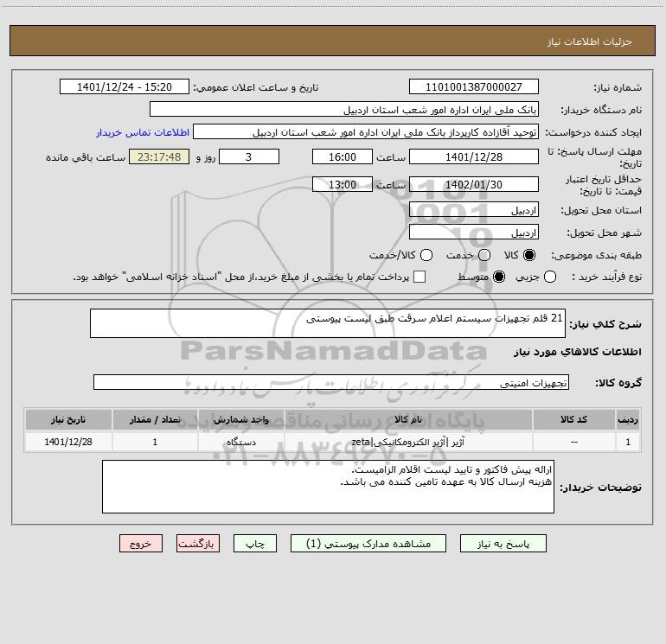
Task: Click the ردیف column header
Action: (x=628, y=419)
